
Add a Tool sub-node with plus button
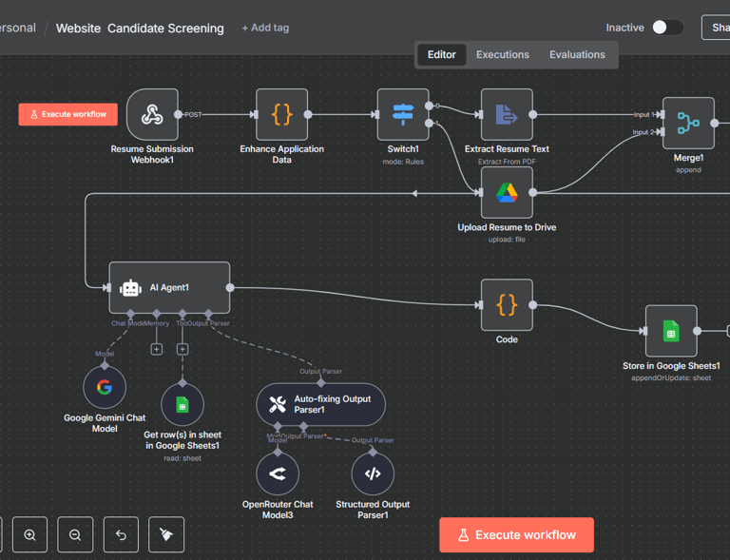(182, 349)
